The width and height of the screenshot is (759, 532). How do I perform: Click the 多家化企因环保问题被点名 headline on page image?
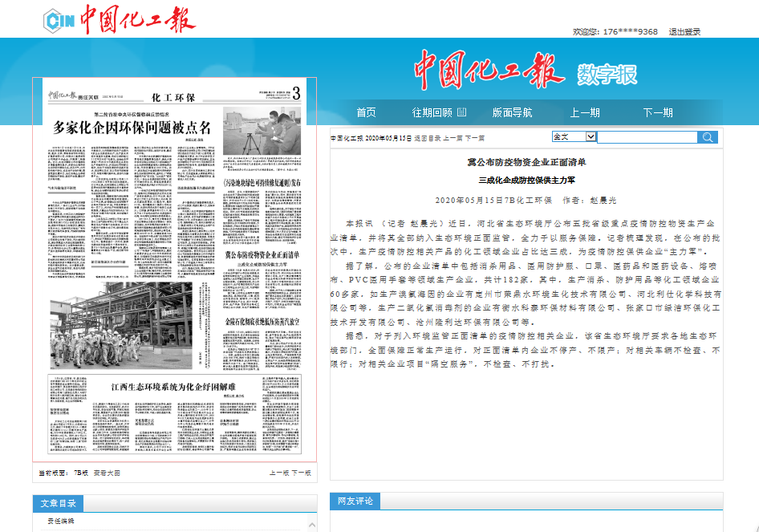pyautogui.click(x=132, y=127)
